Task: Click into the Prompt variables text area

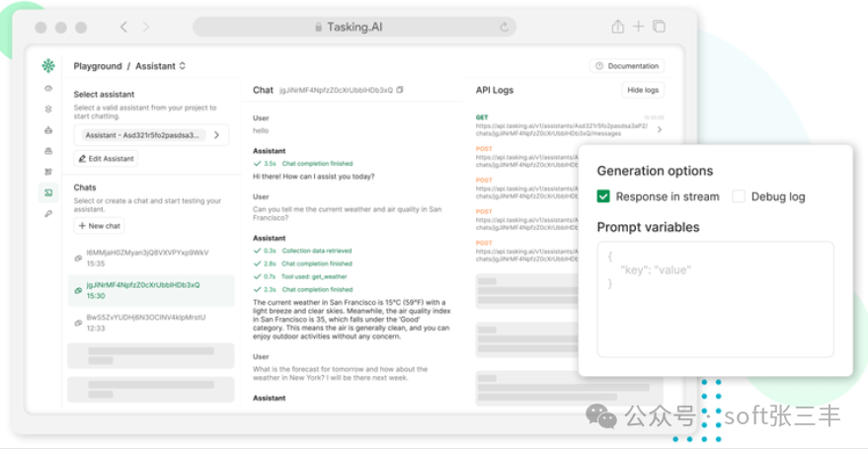Action: pos(715,299)
